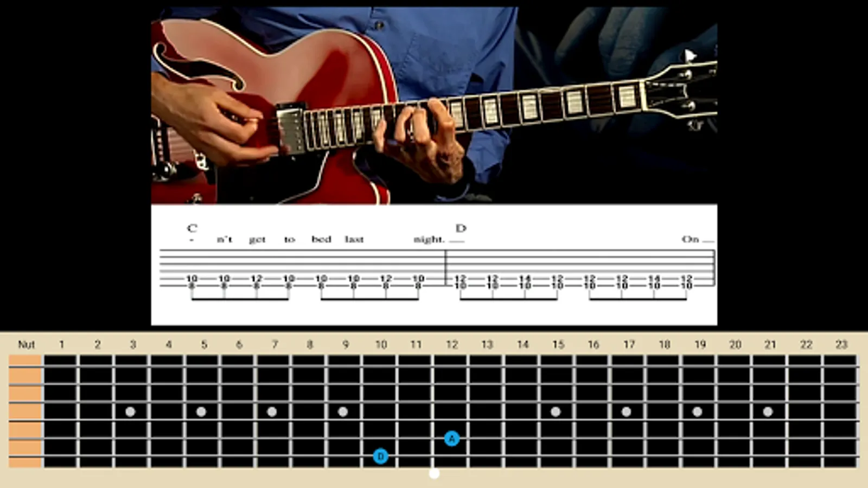
Task: Click the lyric word 'last'
Action: pyautogui.click(x=354, y=239)
